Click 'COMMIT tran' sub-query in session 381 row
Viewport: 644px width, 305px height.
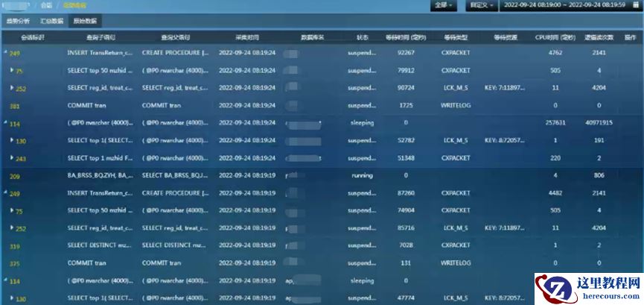pyautogui.click(x=86, y=105)
